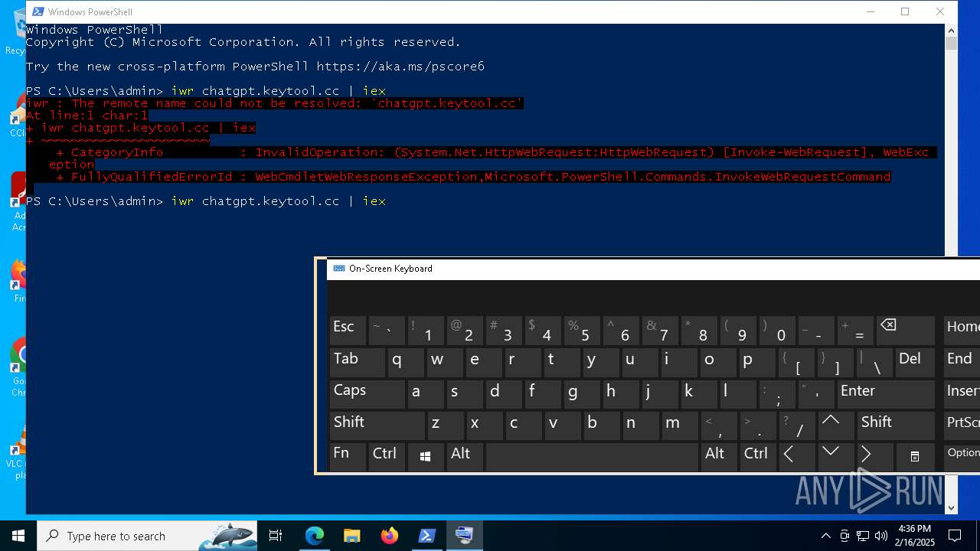Click the Home key
The image size is (980, 551).
click(x=962, y=331)
